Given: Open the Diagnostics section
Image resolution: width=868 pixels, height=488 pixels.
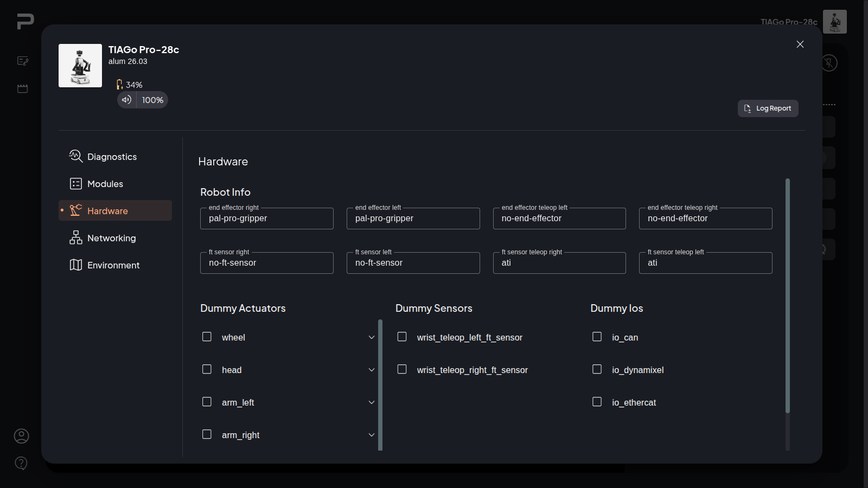Looking at the screenshot, I should (115, 157).
